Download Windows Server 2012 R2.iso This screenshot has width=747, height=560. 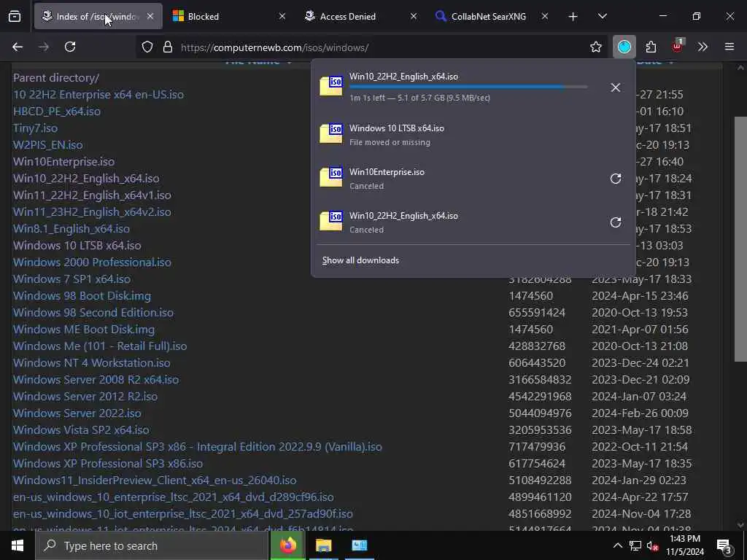(85, 396)
